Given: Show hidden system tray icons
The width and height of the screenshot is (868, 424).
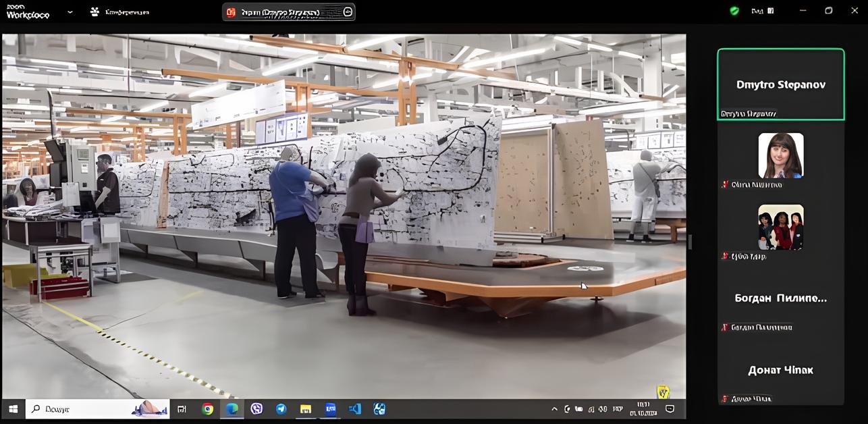Looking at the screenshot, I should click(555, 408).
